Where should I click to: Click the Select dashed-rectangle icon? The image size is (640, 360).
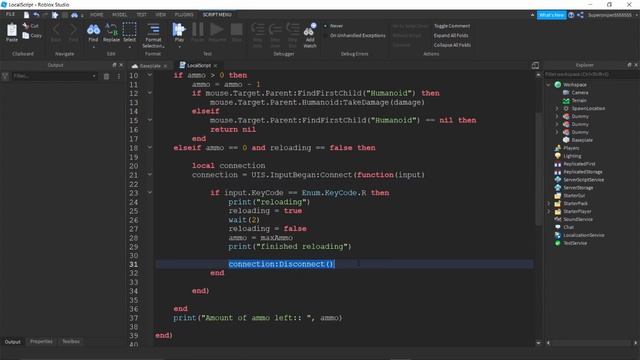click(129, 29)
